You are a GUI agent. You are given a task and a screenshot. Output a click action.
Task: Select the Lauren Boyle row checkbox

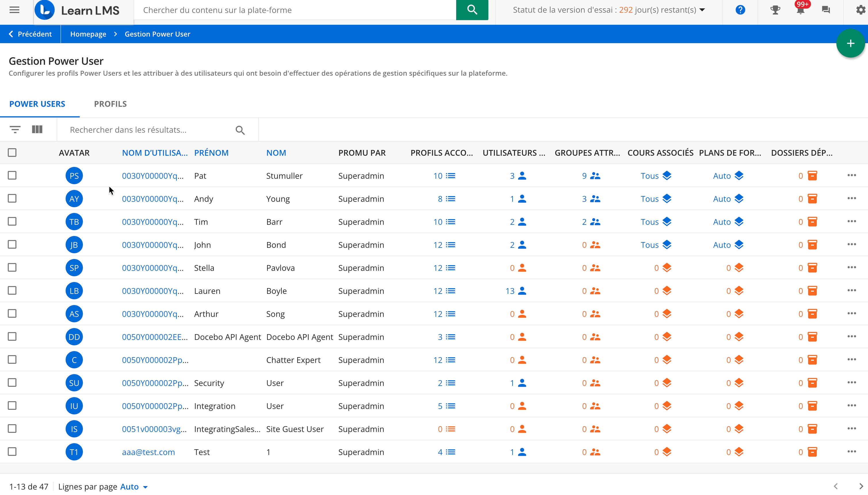click(12, 291)
